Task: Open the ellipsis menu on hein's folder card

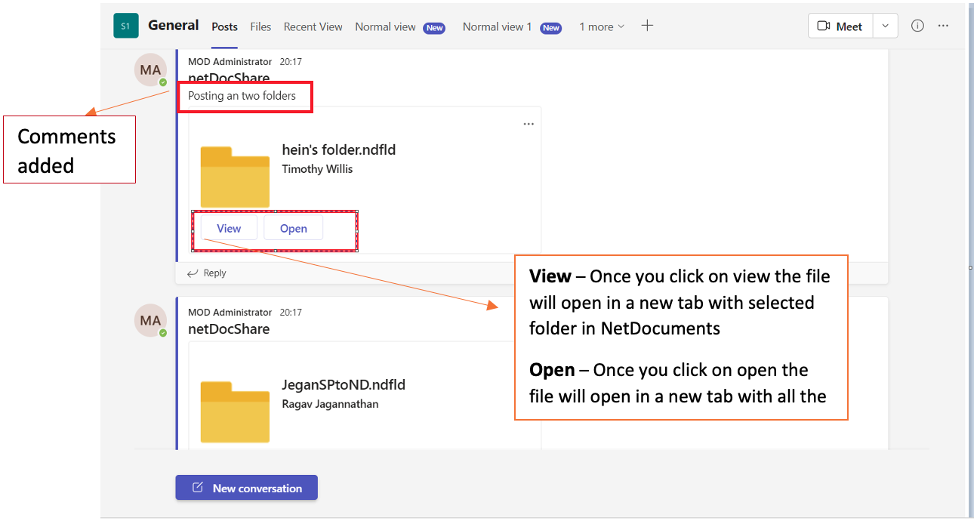Action: coord(529,124)
